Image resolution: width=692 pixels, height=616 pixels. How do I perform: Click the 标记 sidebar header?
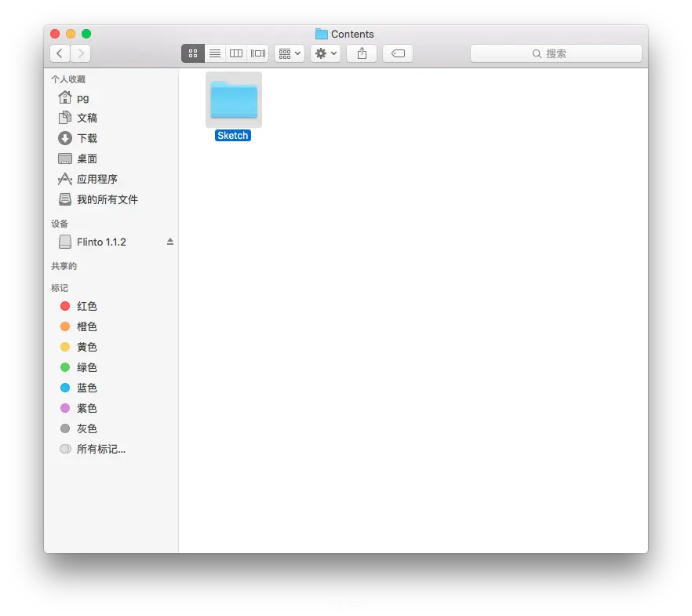coord(60,288)
